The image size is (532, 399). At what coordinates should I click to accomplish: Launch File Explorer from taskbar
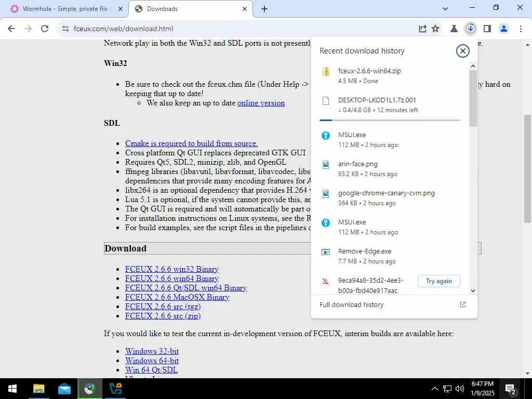(38, 389)
